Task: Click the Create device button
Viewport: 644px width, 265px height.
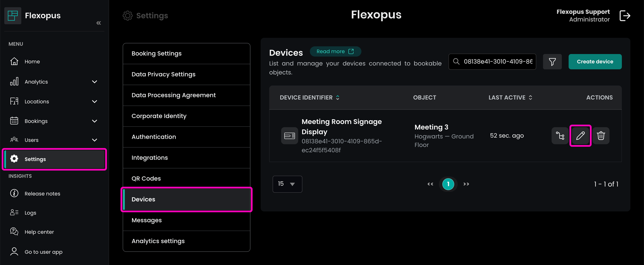Action: pos(595,62)
